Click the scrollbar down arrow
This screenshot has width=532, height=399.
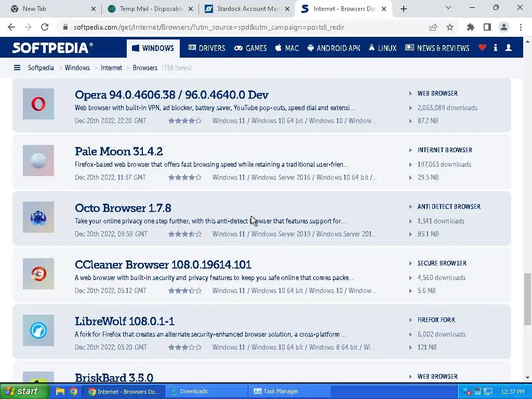(528, 378)
